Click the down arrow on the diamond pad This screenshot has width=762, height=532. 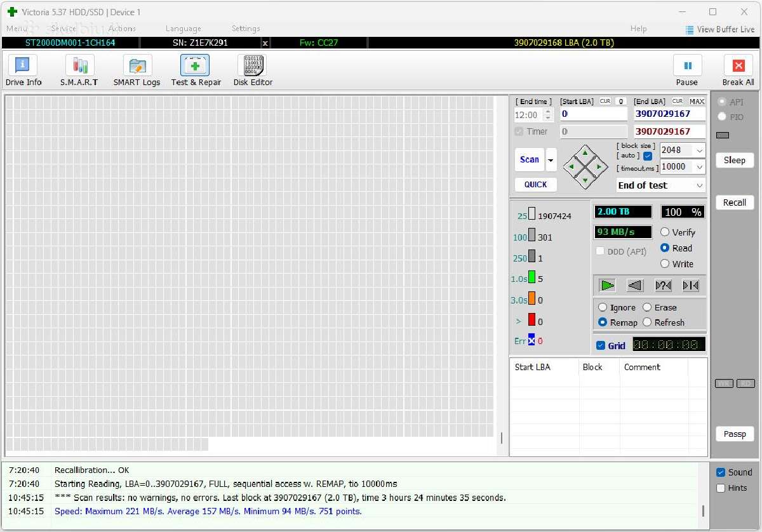coord(585,180)
